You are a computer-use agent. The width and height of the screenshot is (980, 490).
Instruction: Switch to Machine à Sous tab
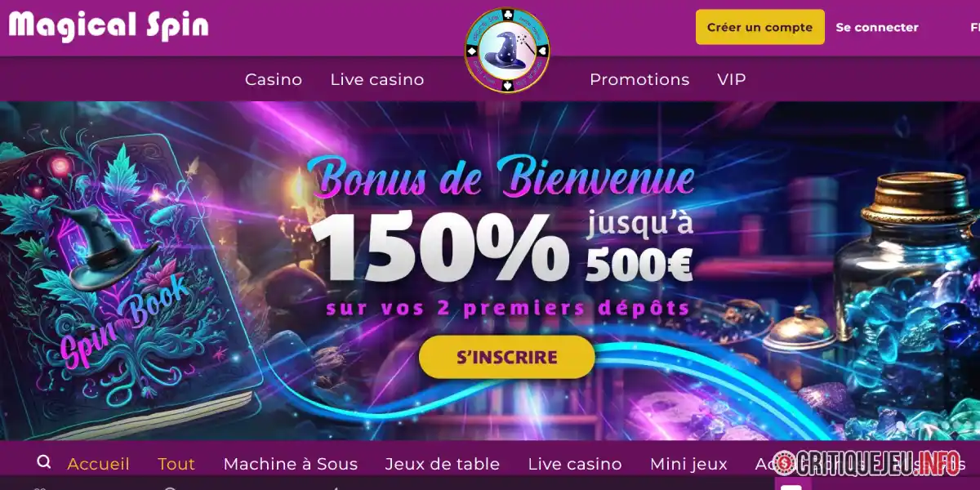click(291, 464)
